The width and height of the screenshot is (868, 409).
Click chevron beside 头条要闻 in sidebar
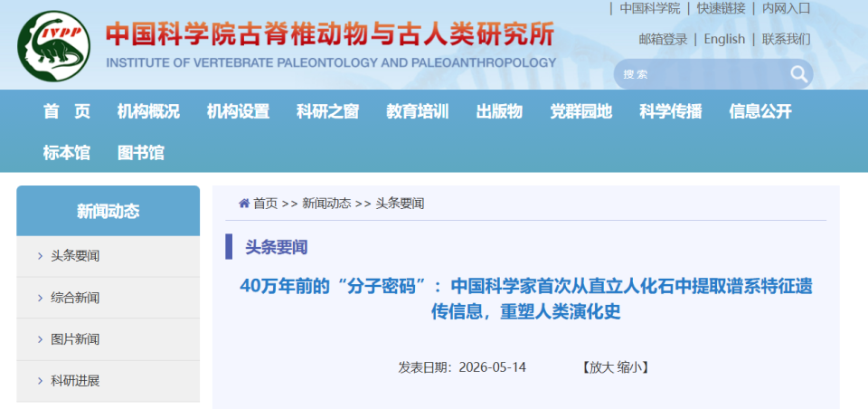coord(41,256)
